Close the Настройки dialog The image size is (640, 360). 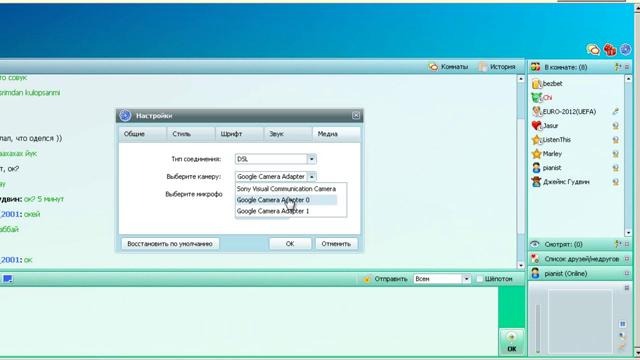click(x=356, y=116)
